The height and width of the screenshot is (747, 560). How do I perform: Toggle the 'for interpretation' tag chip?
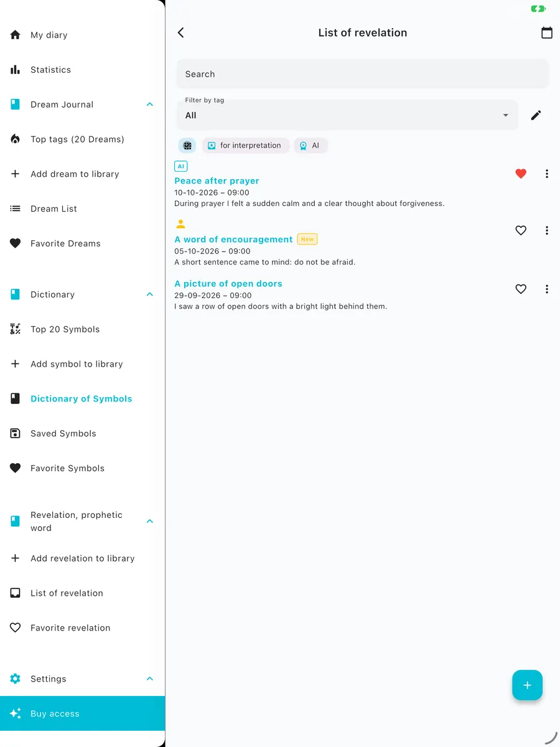coord(245,146)
